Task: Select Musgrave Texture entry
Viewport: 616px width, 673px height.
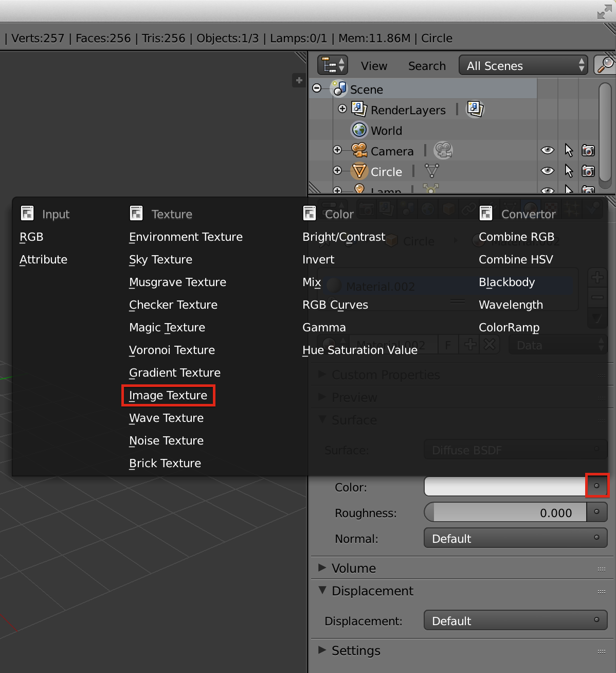Action: [177, 282]
